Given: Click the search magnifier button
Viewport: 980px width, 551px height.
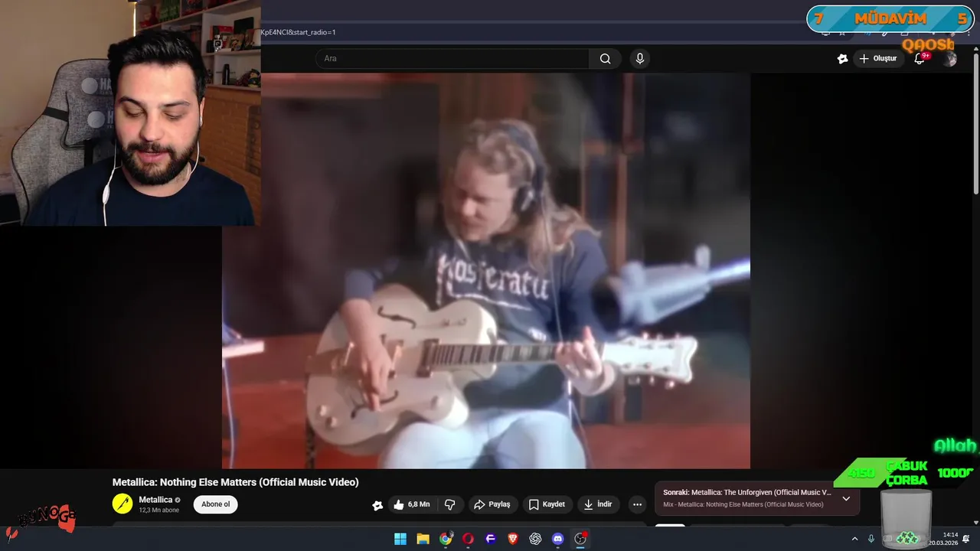Looking at the screenshot, I should click(606, 59).
